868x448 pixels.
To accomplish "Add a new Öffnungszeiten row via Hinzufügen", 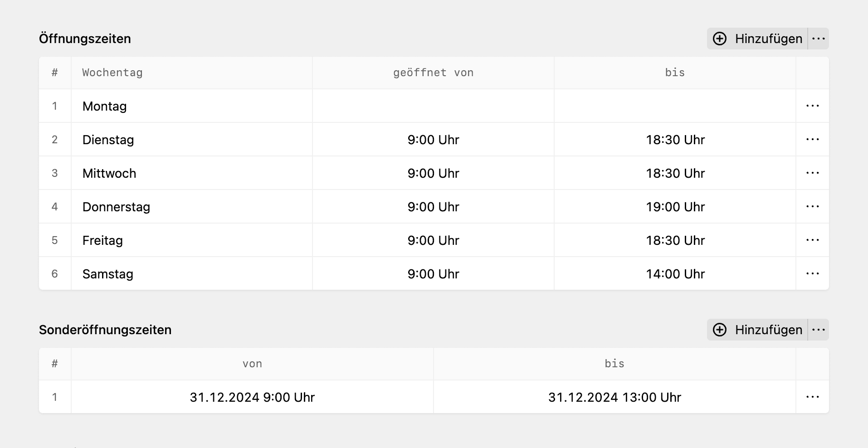I will [757, 39].
